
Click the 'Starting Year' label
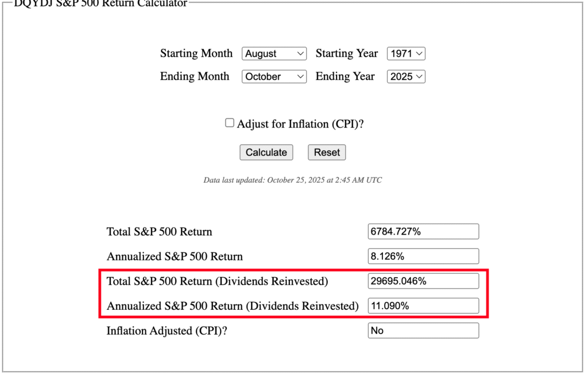pos(347,53)
